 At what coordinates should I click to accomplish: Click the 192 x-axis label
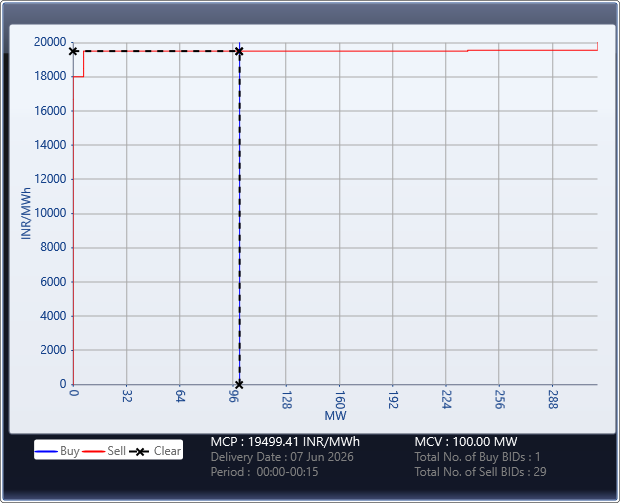(393, 400)
